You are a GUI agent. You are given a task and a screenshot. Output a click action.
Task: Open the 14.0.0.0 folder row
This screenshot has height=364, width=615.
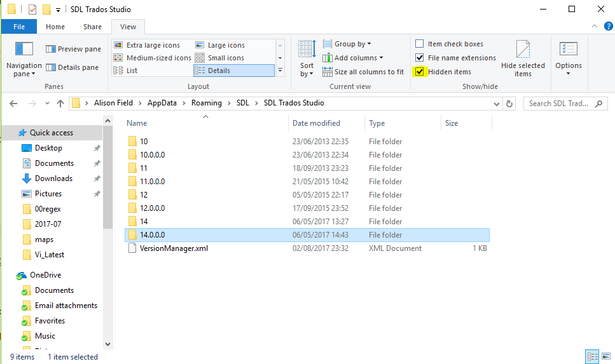(x=307, y=234)
